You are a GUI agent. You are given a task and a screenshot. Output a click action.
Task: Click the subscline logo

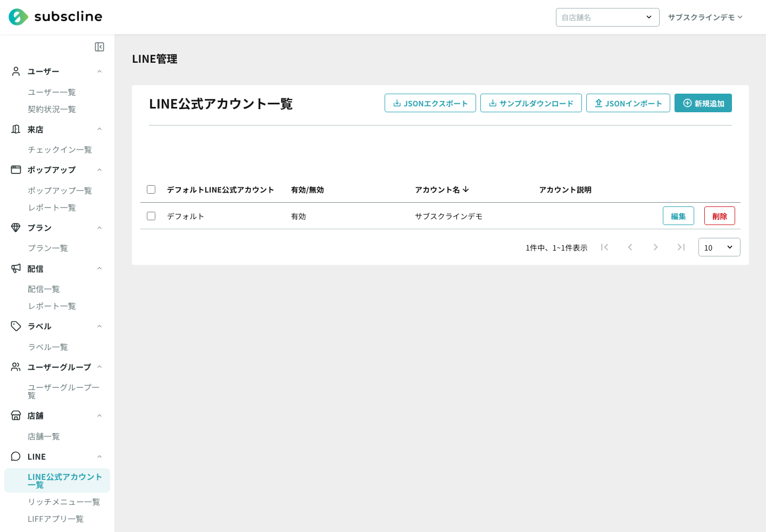tap(55, 17)
